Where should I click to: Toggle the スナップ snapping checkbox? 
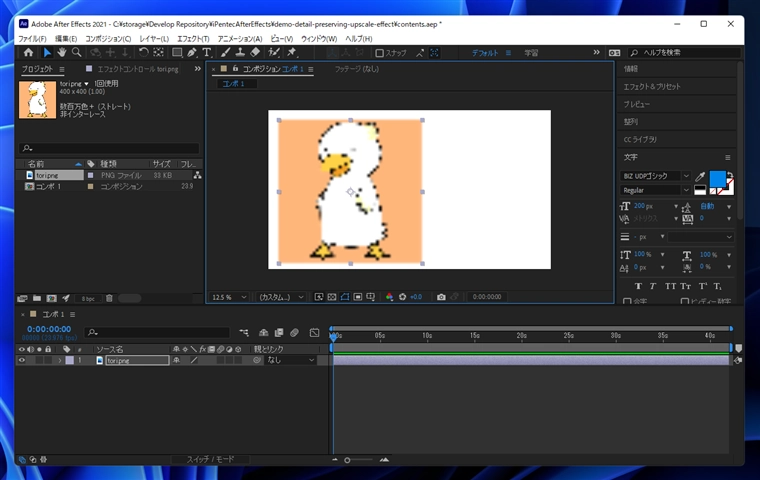[380, 53]
